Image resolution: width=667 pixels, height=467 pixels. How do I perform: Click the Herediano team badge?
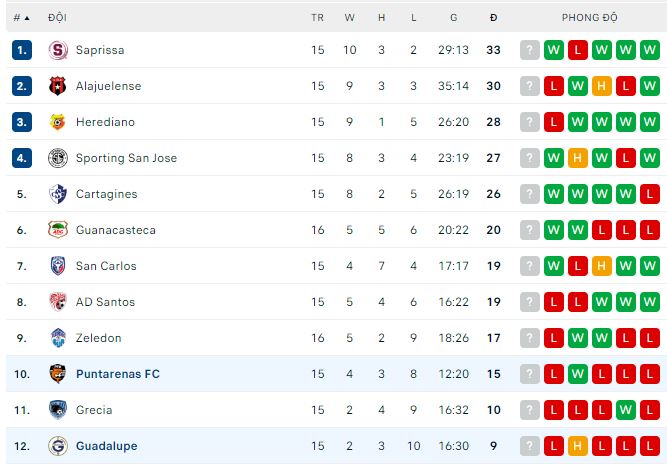pyautogui.click(x=58, y=122)
